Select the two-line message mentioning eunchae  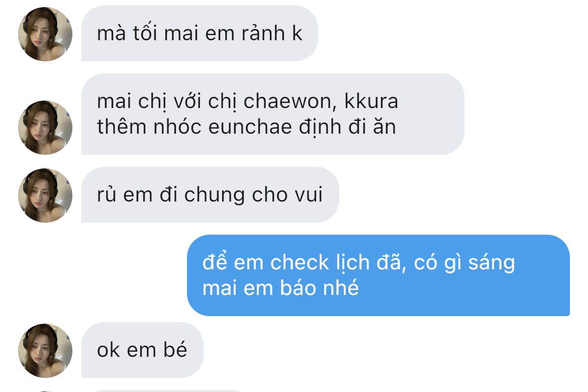272,114
